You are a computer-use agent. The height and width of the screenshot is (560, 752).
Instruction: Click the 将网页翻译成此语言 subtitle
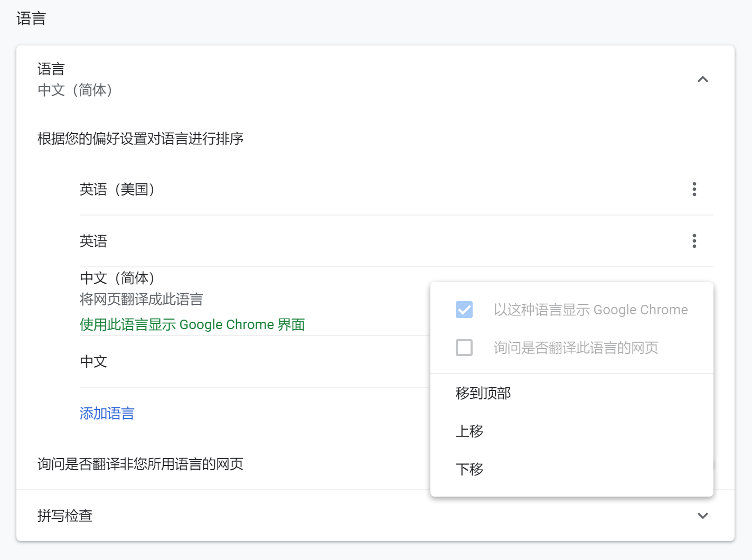coord(142,300)
